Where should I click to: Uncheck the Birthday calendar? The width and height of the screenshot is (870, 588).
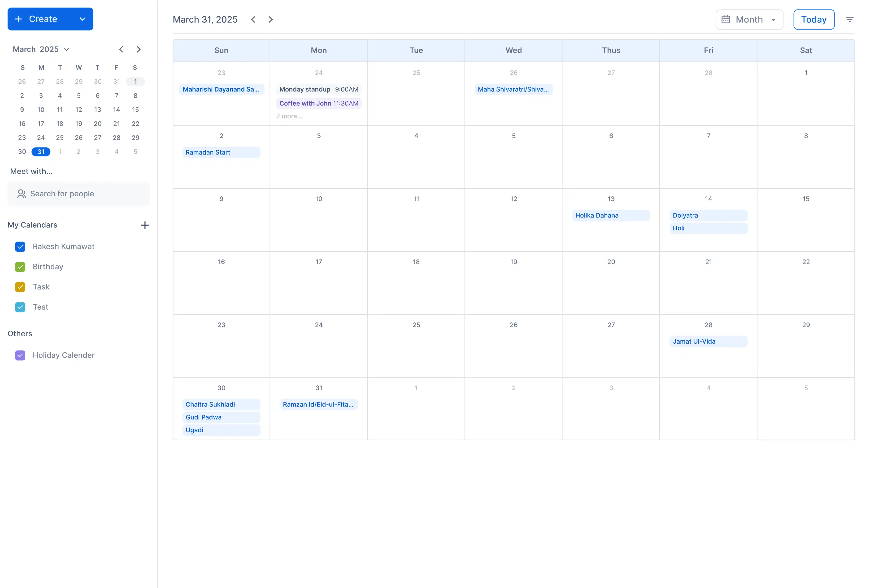click(20, 267)
